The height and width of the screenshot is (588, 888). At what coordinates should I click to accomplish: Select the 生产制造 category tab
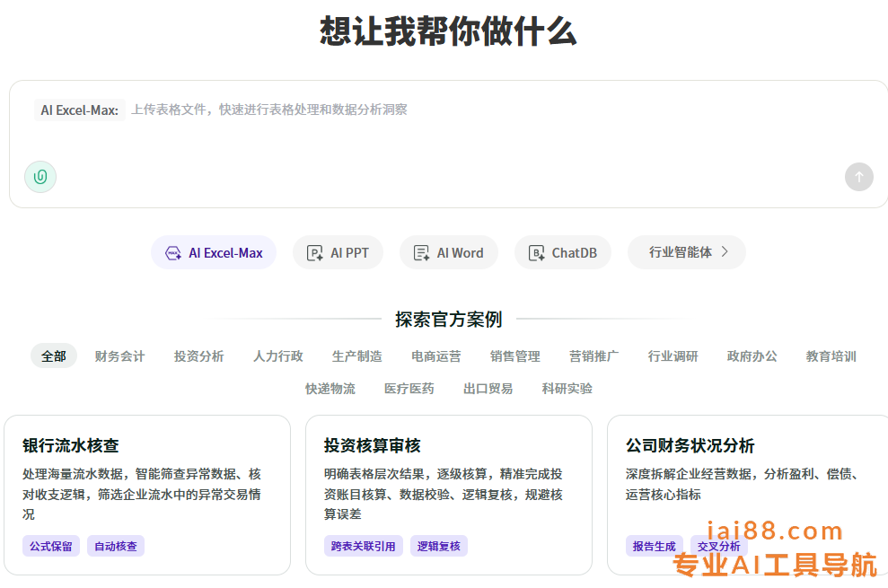pyautogui.click(x=356, y=355)
